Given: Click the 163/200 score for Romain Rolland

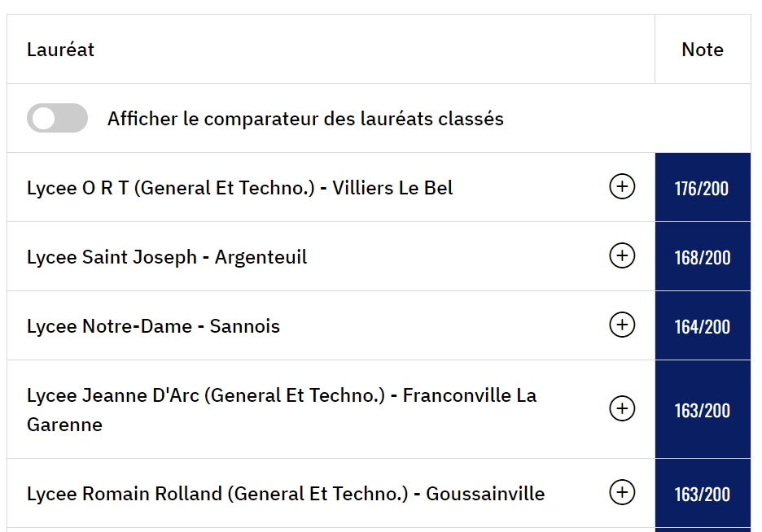Looking at the screenshot, I should pyautogui.click(x=702, y=494).
